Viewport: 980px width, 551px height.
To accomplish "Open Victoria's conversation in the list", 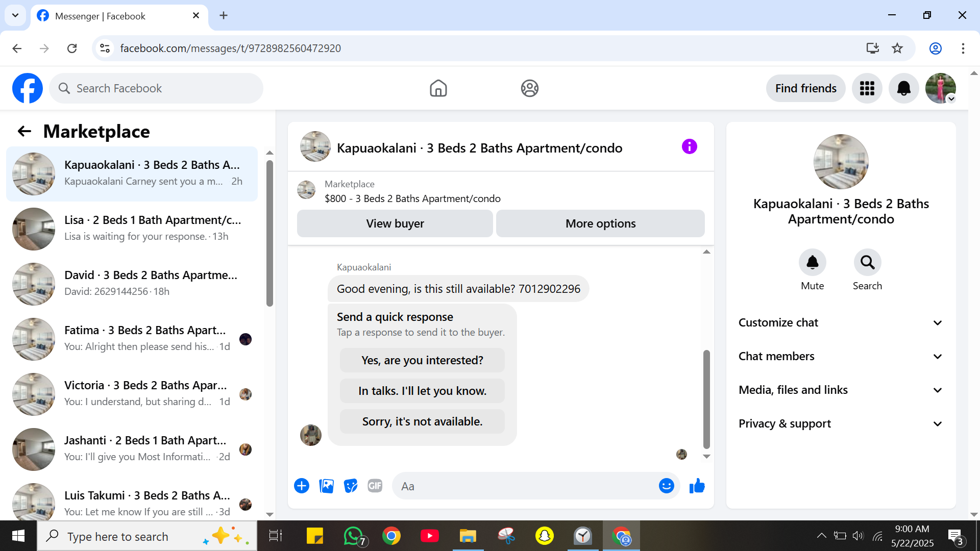I will (132, 394).
